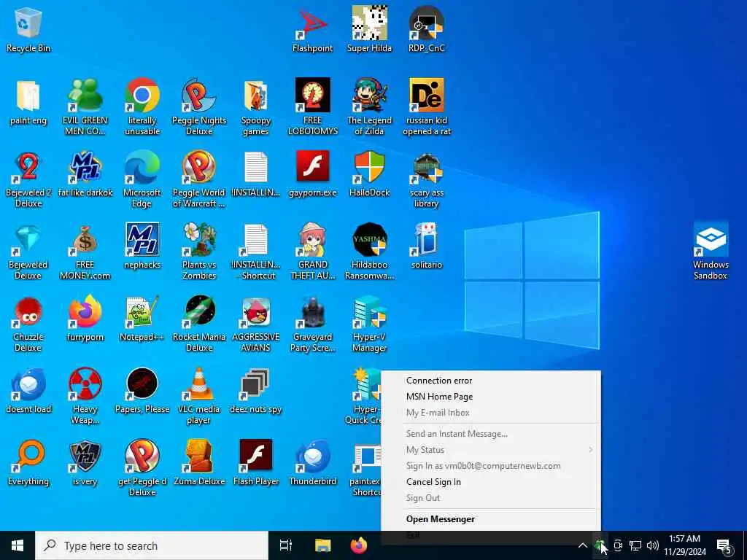
Task: Open the paint eng folder
Action: click(x=28, y=102)
